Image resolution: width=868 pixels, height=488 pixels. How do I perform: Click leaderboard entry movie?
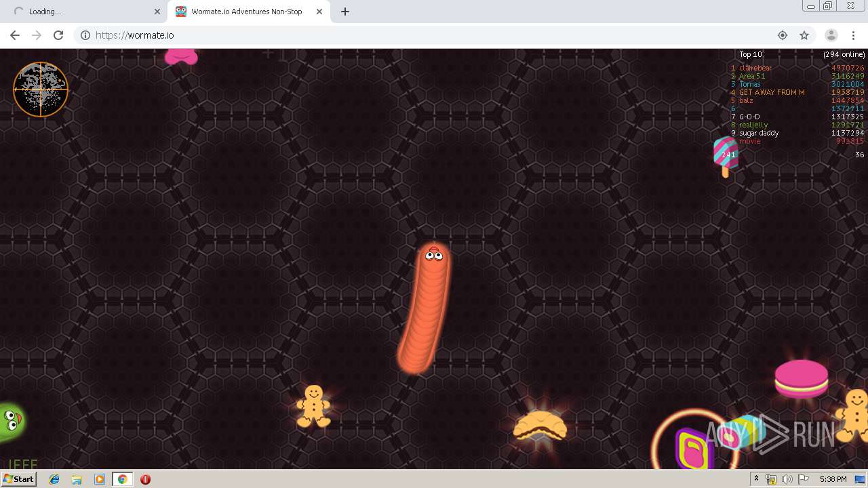[750, 141]
